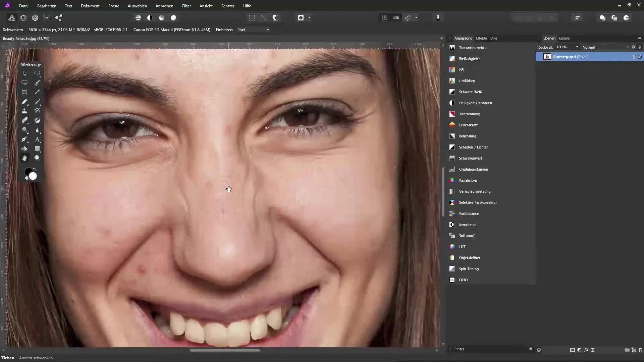644x362 pixels.
Task: Open the Datei menu
Action: pyautogui.click(x=24, y=6)
